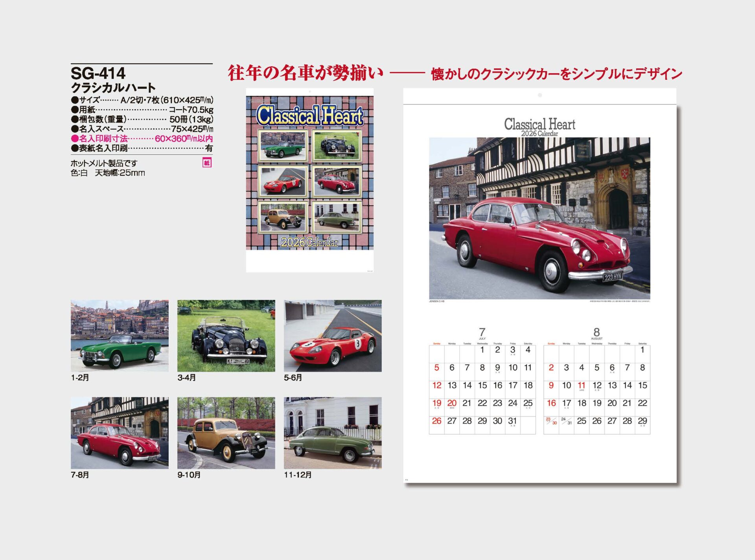Click the Classical Heart title on calendar page

point(540,124)
